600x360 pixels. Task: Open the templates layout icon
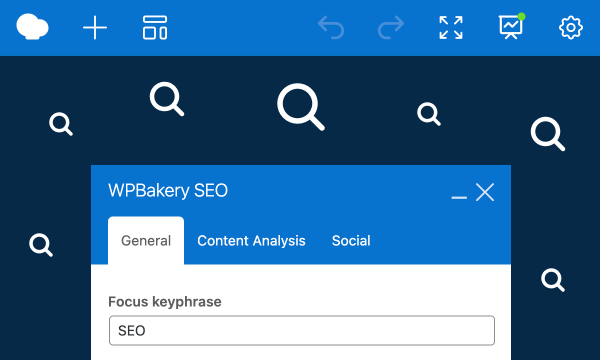(155, 28)
